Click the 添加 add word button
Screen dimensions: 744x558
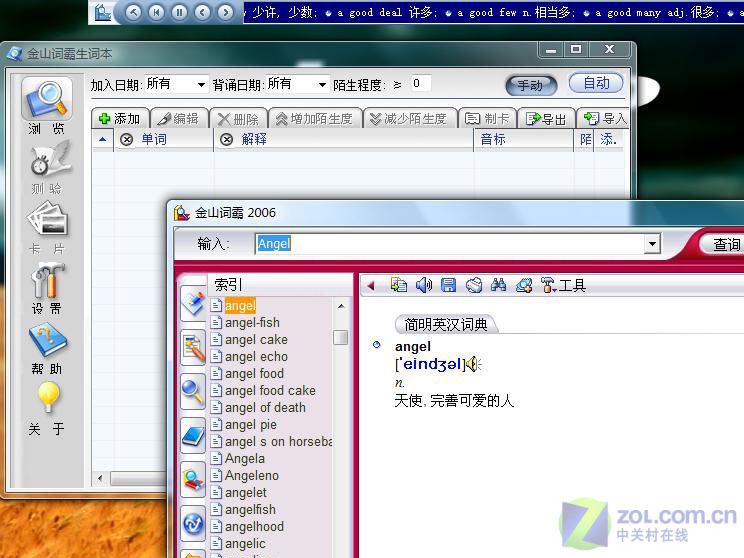[120, 119]
